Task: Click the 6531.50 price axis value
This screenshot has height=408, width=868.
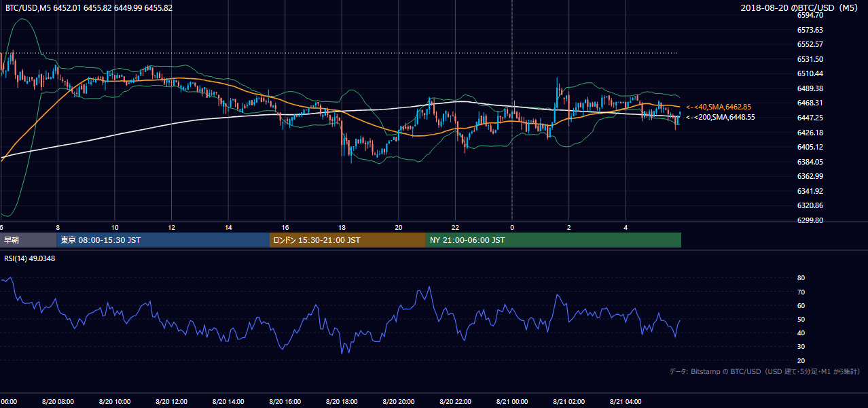Action: pyautogui.click(x=810, y=59)
